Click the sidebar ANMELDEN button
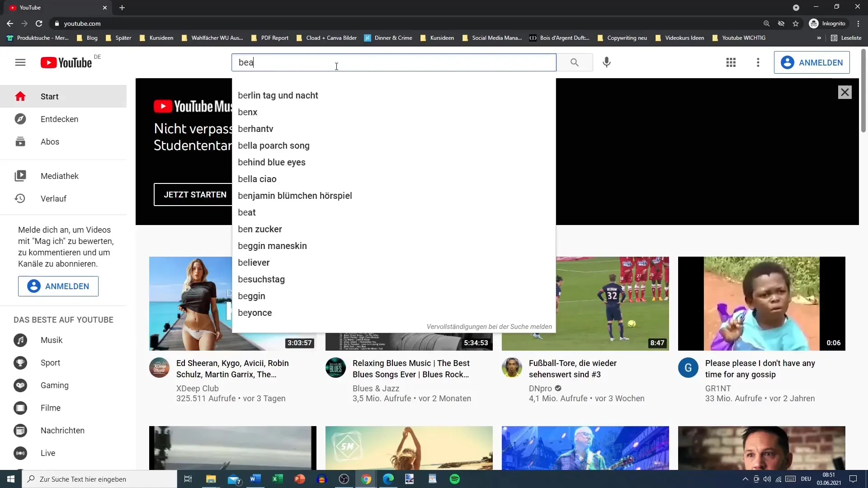This screenshot has height=488, width=868. pos(58,286)
